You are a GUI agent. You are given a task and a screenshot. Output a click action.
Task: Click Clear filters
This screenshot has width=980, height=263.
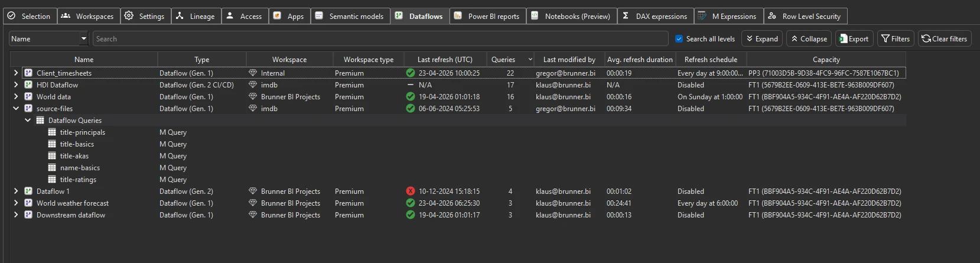click(945, 39)
